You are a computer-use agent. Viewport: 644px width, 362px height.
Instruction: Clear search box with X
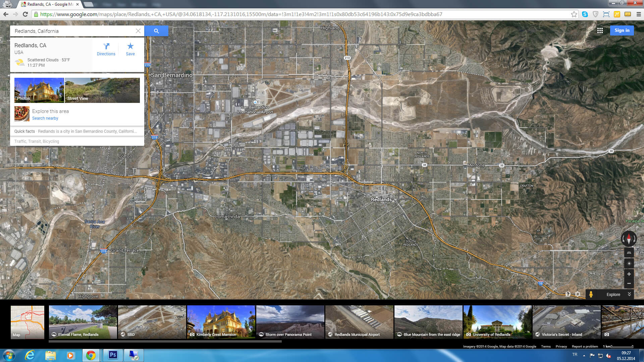pos(138,31)
